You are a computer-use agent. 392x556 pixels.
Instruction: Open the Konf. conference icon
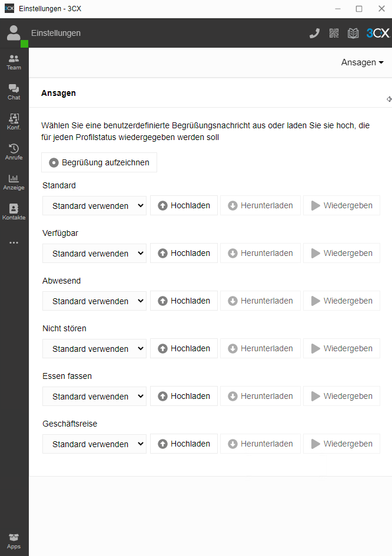[14, 121]
